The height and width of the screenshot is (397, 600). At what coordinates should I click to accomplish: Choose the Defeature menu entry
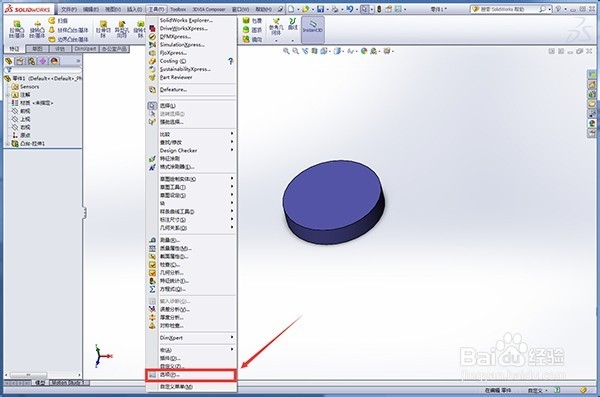tap(173, 89)
